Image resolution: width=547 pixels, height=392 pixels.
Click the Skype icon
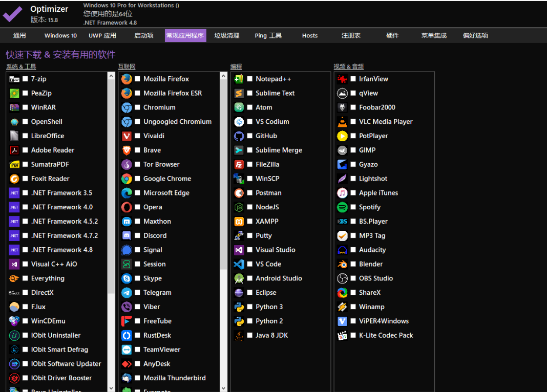coord(127,278)
